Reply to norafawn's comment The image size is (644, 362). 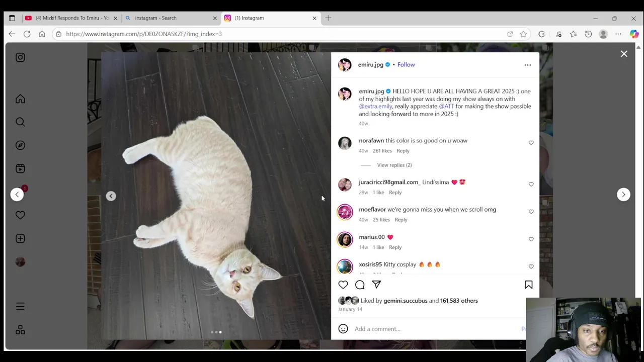tap(403, 151)
